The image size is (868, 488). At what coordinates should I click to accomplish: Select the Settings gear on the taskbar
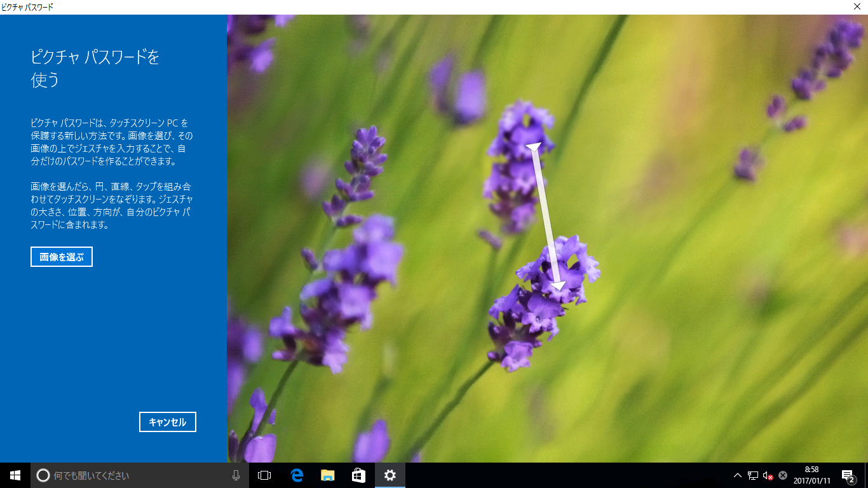390,475
